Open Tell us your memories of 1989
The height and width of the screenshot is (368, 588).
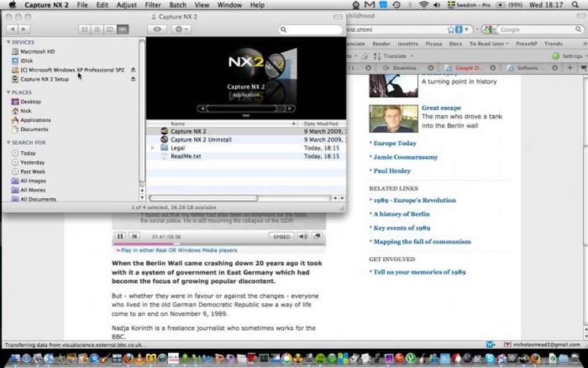420,272
